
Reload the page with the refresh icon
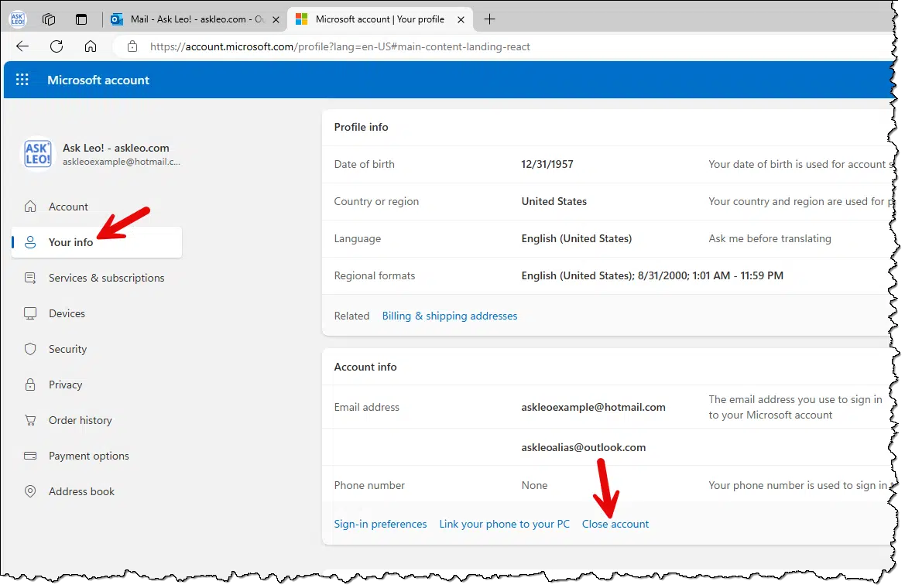57,46
